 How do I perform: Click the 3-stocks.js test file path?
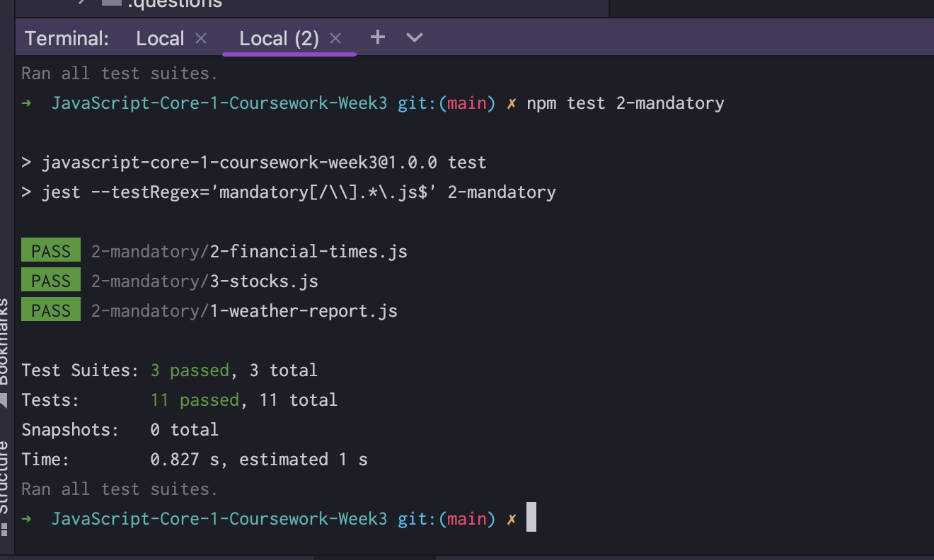point(204,281)
